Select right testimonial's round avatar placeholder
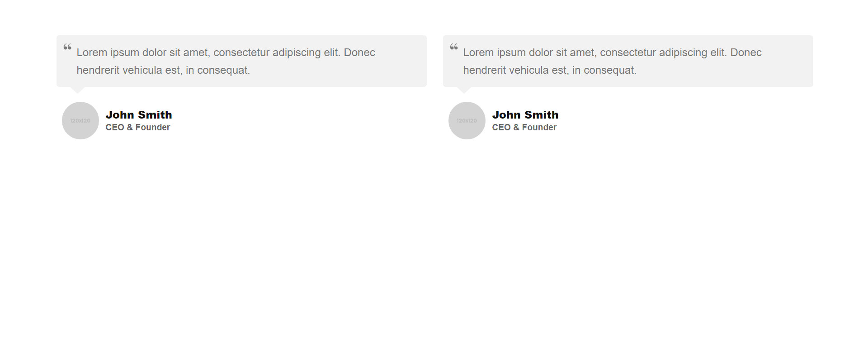The height and width of the screenshot is (362, 868). [x=467, y=120]
